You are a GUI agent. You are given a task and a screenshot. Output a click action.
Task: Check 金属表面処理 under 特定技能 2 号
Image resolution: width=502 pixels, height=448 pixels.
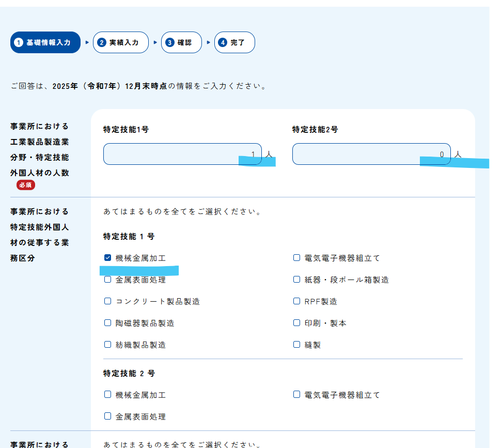(108, 416)
